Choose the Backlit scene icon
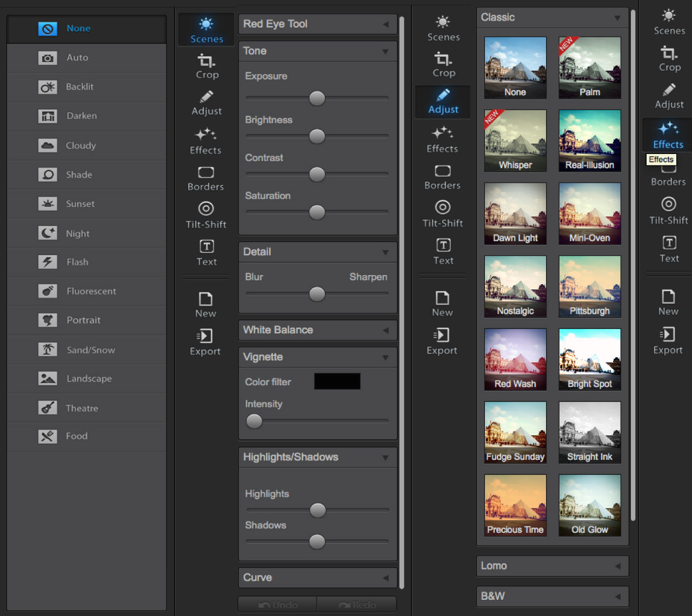 (x=48, y=87)
